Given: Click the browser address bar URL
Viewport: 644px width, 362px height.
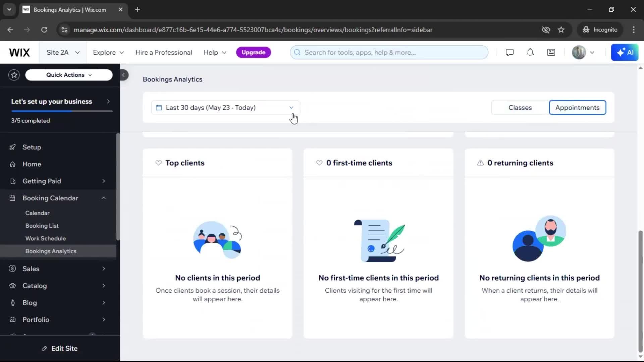Looking at the screenshot, I should pyautogui.click(x=253, y=30).
